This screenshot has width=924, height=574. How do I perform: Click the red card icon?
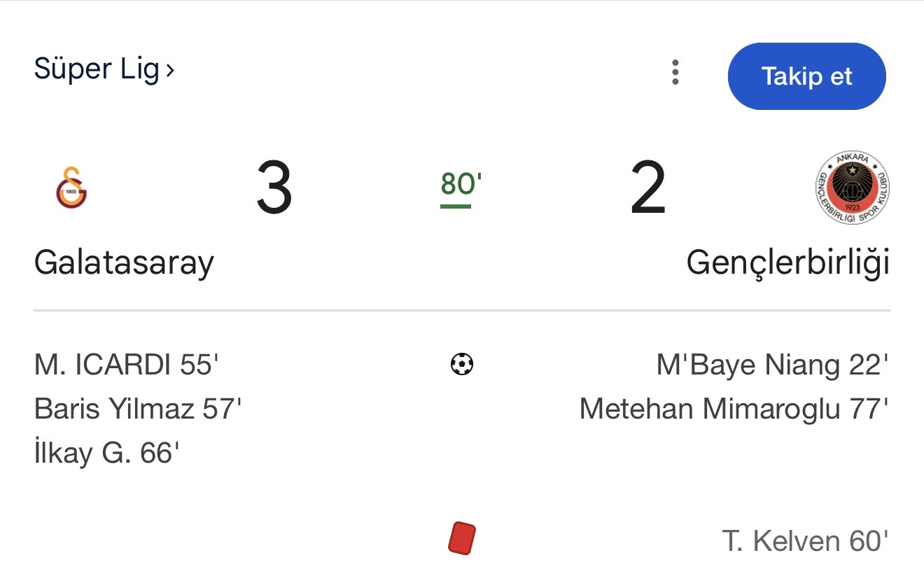tap(462, 539)
